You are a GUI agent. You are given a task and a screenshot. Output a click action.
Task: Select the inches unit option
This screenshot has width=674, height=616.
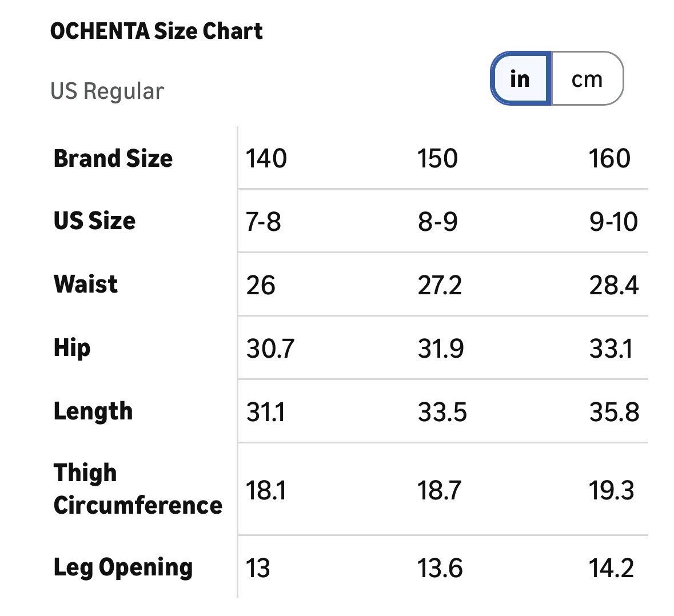(x=521, y=79)
